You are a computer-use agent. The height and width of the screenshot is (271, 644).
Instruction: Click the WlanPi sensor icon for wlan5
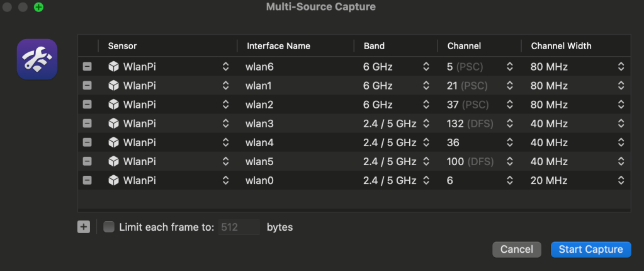point(113,161)
